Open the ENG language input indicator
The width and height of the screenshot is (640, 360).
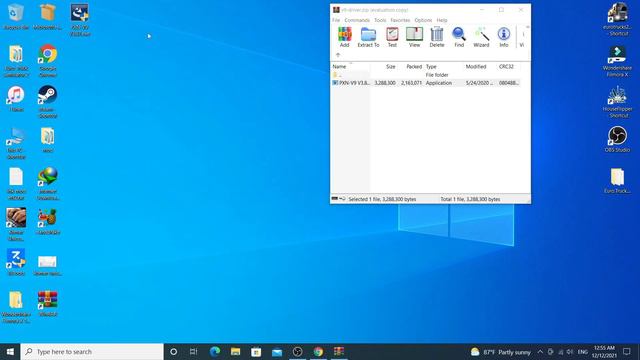[x=583, y=352]
